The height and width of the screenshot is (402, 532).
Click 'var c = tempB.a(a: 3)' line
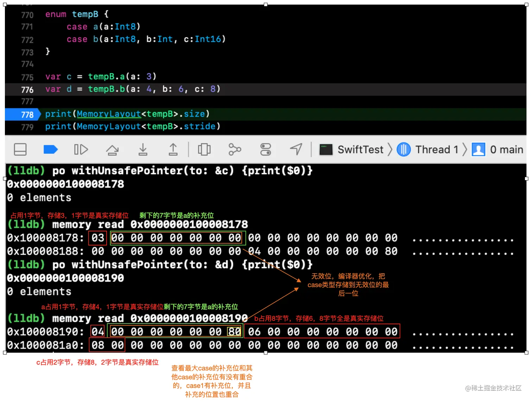[101, 77]
